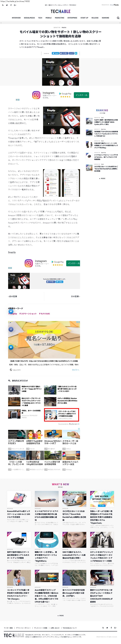Open the SnapUp link below the article
Image resolution: width=121 pixels, height=644 pixels.
point(12,252)
